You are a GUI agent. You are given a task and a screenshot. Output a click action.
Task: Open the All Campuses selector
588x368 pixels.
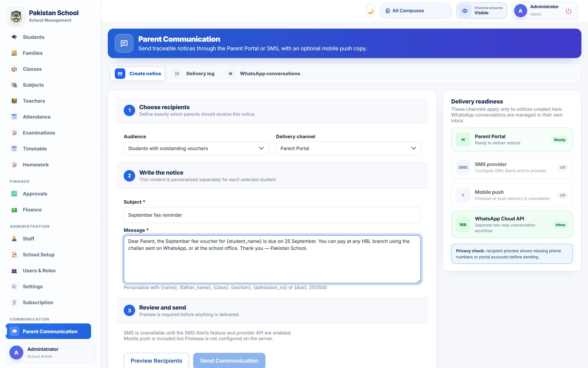coord(415,11)
